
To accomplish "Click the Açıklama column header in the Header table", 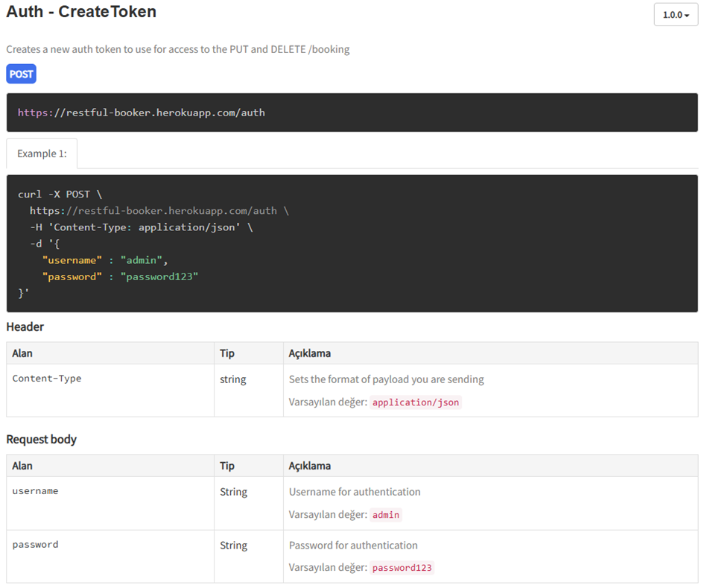I will (309, 353).
